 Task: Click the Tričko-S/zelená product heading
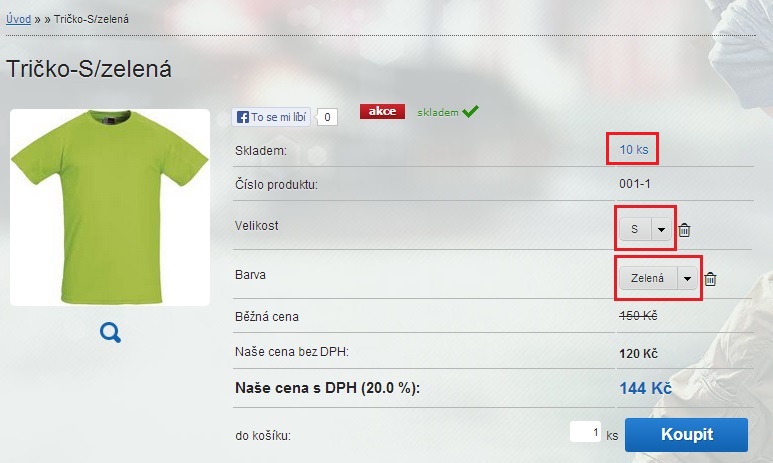[x=89, y=69]
